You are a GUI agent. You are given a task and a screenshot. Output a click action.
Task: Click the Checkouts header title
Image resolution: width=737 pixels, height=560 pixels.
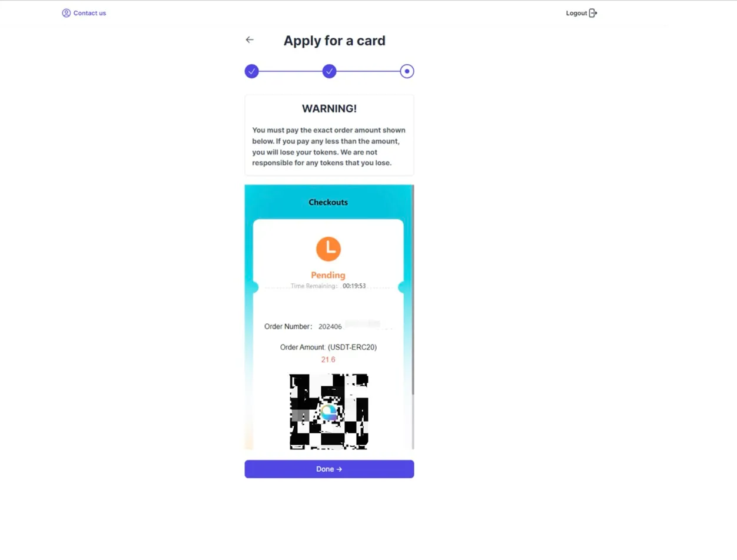(x=328, y=202)
